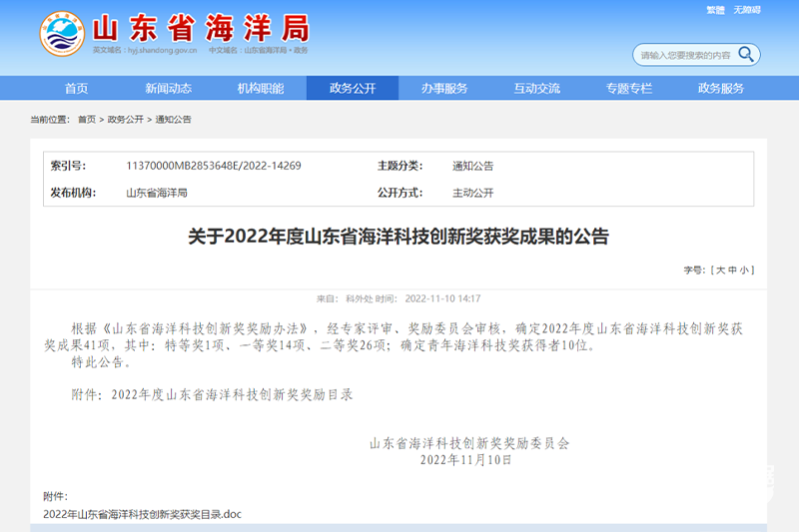
Task: Open the 专题专栏 navigation menu
Action: (x=628, y=88)
